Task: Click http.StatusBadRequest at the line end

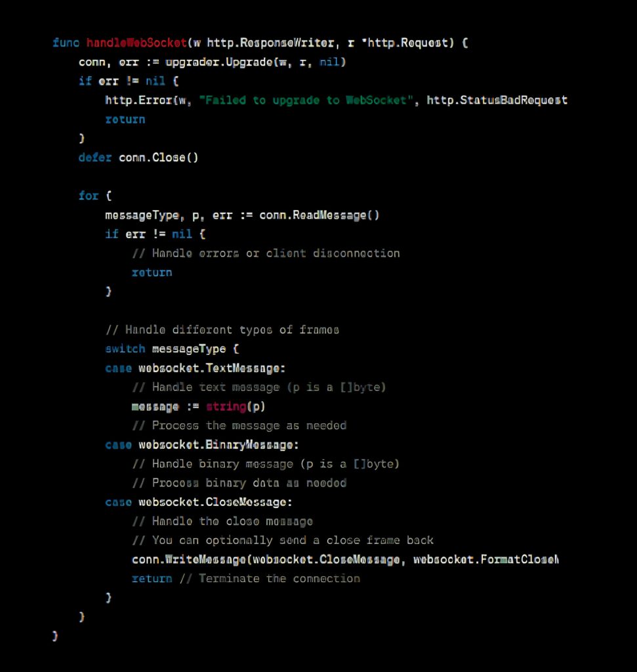Action: [x=497, y=100]
